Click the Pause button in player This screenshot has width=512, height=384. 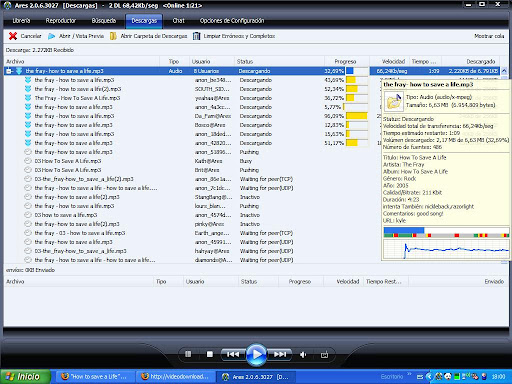pos(188,354)
